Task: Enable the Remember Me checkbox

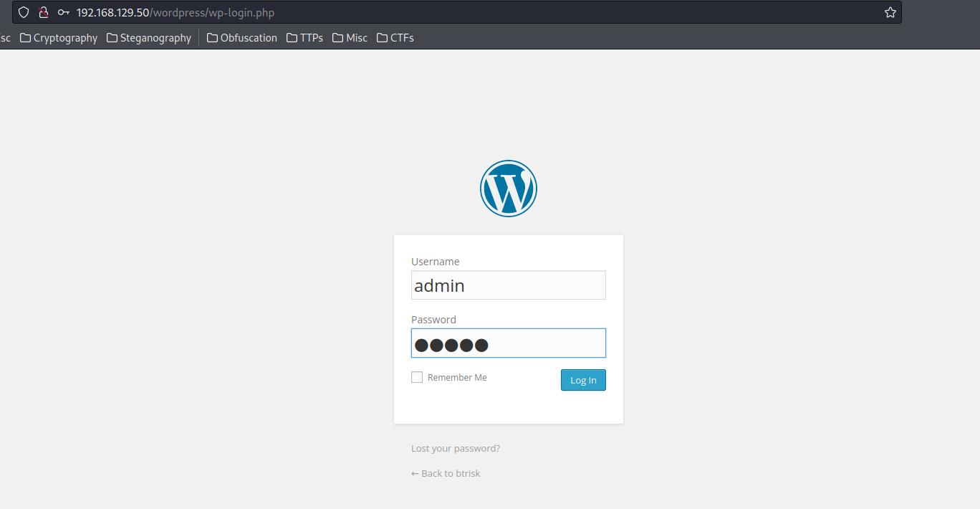Action: pyautogui.click(x=417, y=377)
